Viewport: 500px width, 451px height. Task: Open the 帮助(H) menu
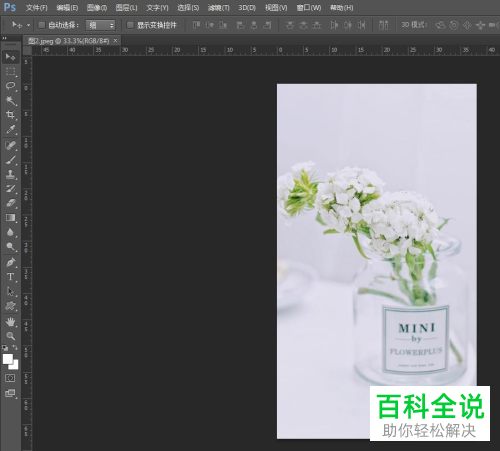(x=341, y=8)
